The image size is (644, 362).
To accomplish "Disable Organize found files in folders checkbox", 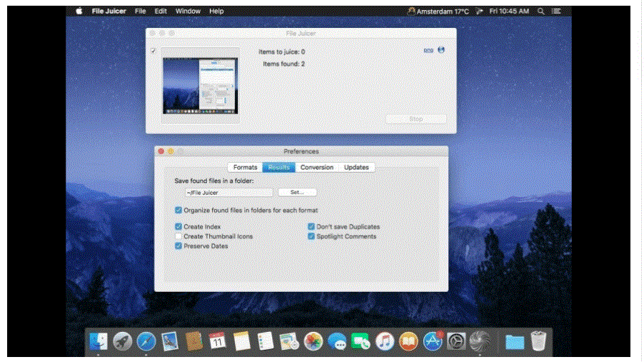I will click(x=178, y=210).
